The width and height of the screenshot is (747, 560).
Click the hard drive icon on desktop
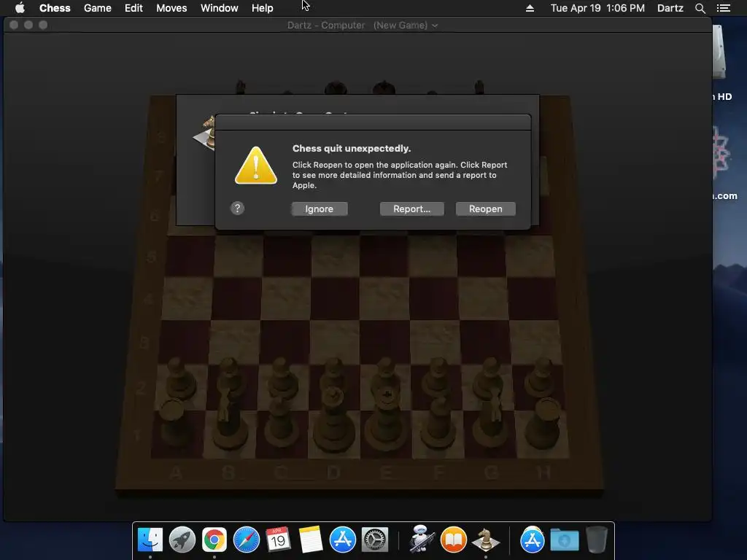(x=719, y=52)
